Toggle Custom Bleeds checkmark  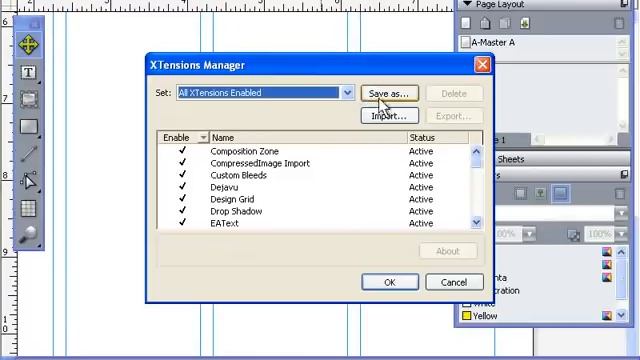point(182,174)
